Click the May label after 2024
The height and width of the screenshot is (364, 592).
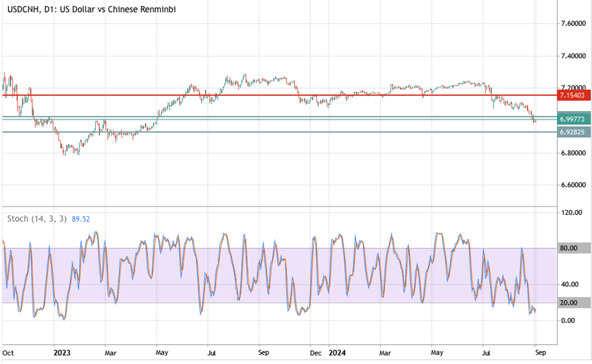tap(437, 352)
